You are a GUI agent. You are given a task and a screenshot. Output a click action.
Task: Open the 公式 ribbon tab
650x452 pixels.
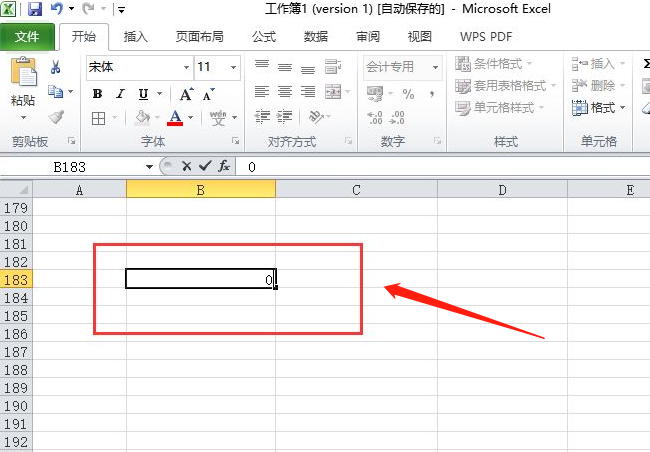click(x=264, y=37)
